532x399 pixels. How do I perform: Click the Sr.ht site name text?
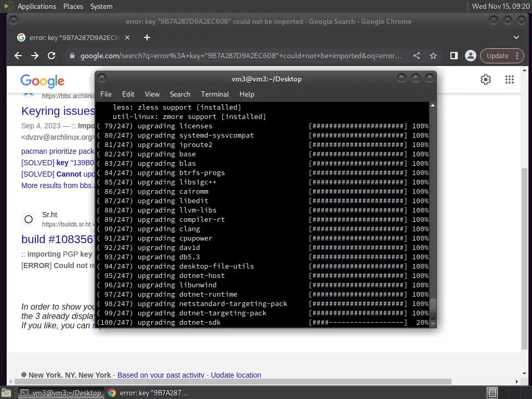49,215
